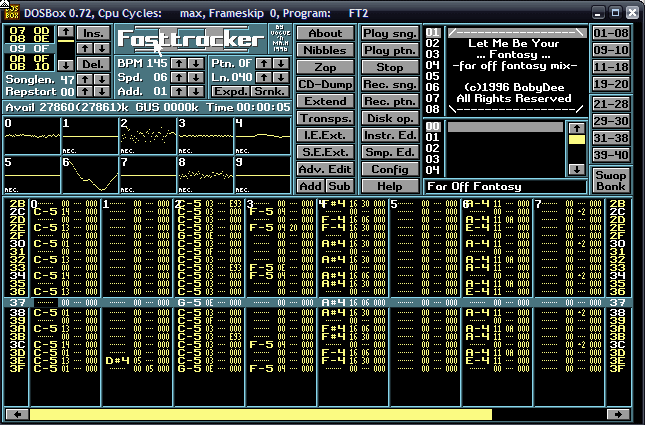Toggle mute on scope channel 8
645x425 pixels.
point(205,175)
